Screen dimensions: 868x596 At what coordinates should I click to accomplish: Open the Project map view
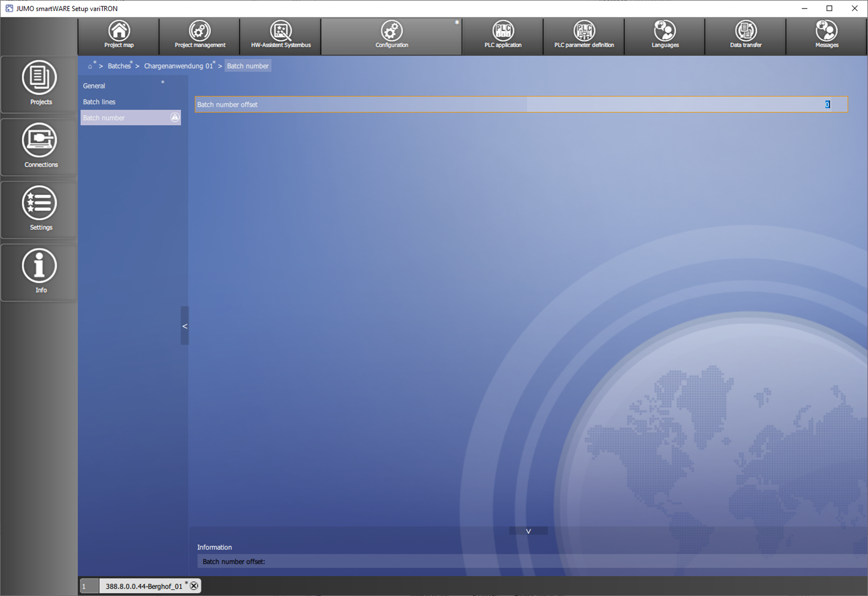[119, 35]
